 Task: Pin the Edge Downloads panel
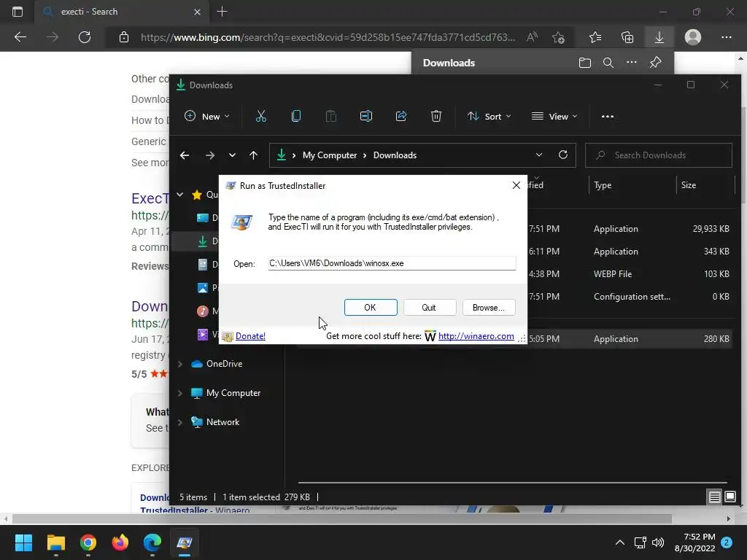[x=656, y=63]
